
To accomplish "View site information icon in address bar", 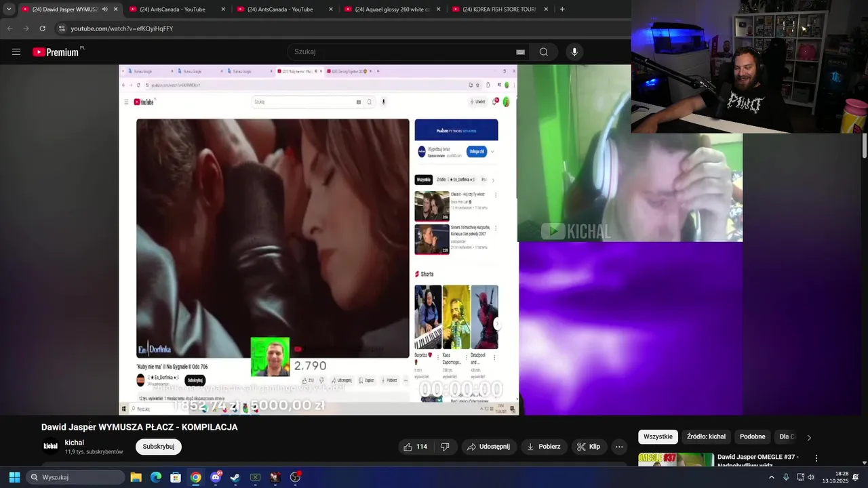I will pyautogui.click(x=62, y=28).
